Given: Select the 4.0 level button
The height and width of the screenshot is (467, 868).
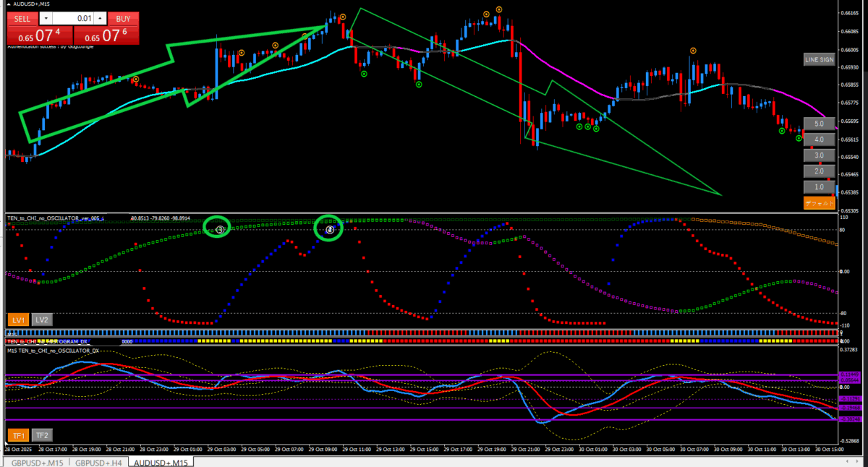Looking at the screenshot, I should [819, 140].
